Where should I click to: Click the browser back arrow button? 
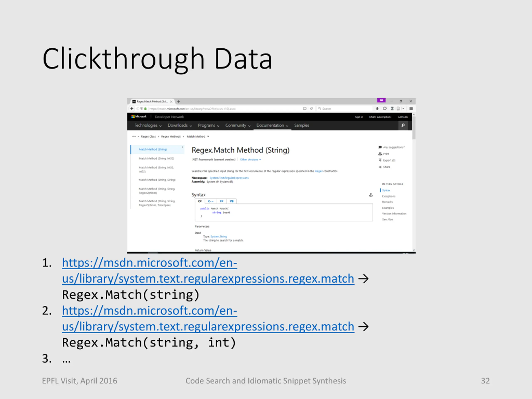pyautogui.click(x=132, y=108)
